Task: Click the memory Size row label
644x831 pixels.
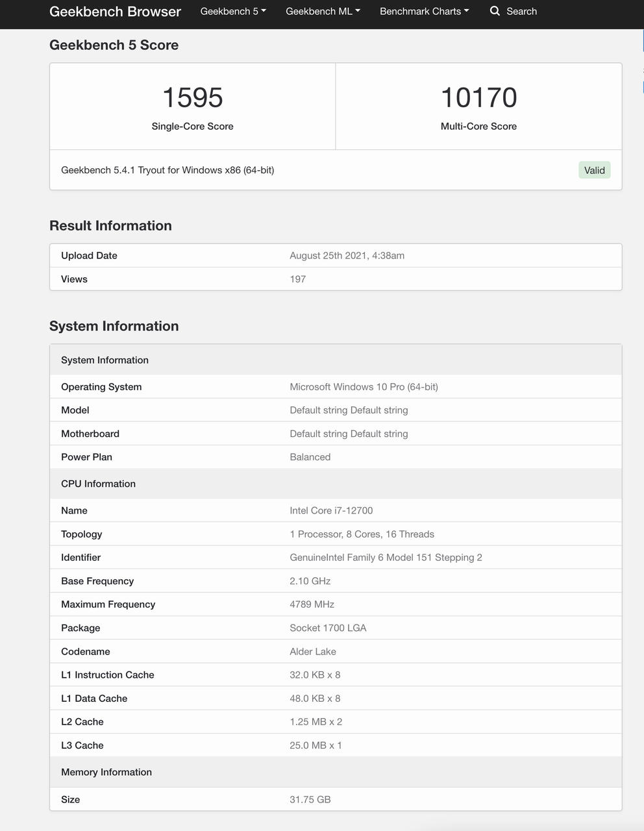Action: pyautogui.click(x=70, y=800)
